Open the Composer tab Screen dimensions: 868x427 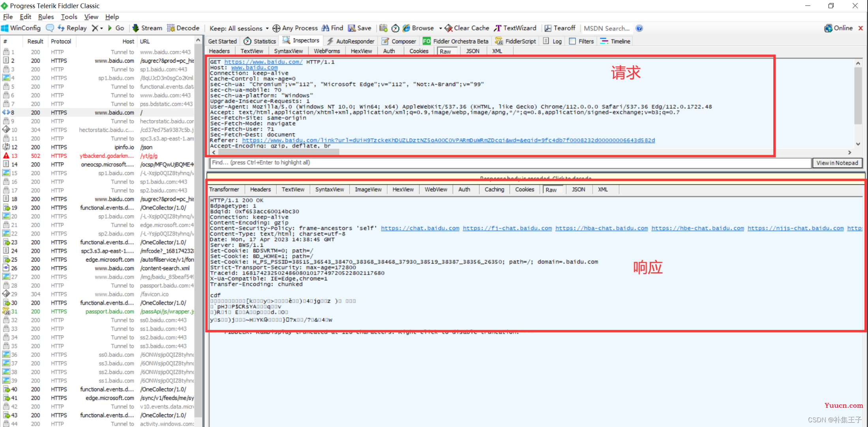399,41
